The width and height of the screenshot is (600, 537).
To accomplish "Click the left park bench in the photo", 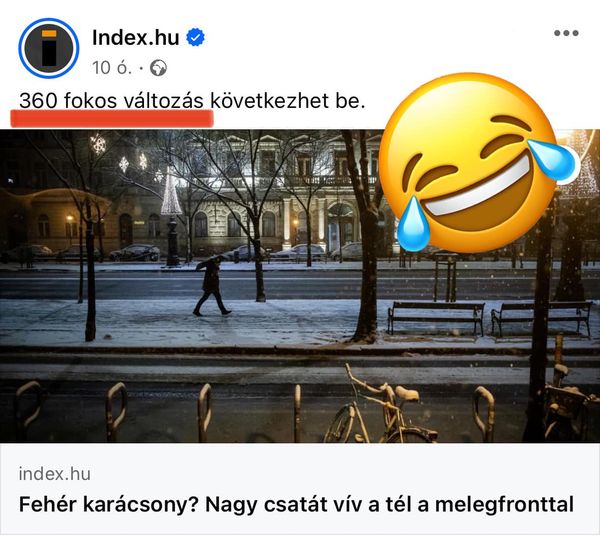I will [436, 318].
